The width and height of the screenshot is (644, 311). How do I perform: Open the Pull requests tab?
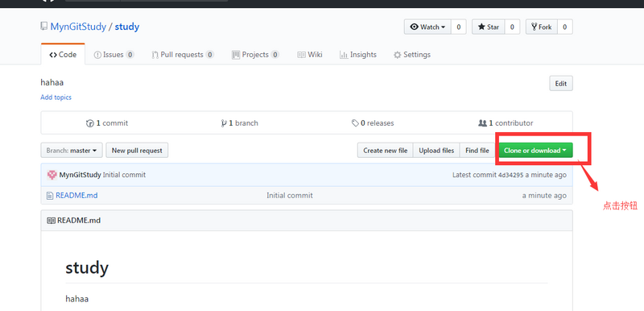(183, 55)
